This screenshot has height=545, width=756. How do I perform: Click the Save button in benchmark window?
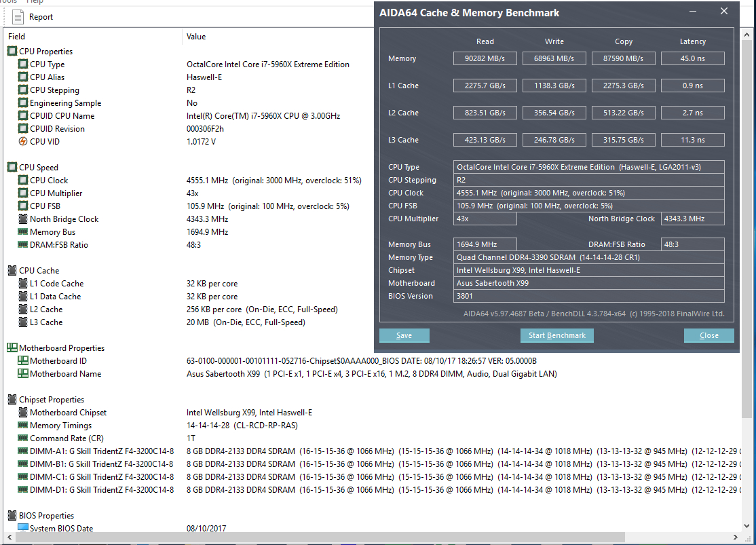pos(404,336)
